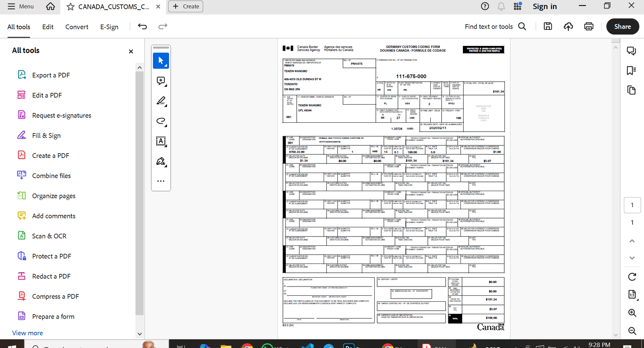Open the Convert menu tab

pyautogui.click(x=77, y=27)
